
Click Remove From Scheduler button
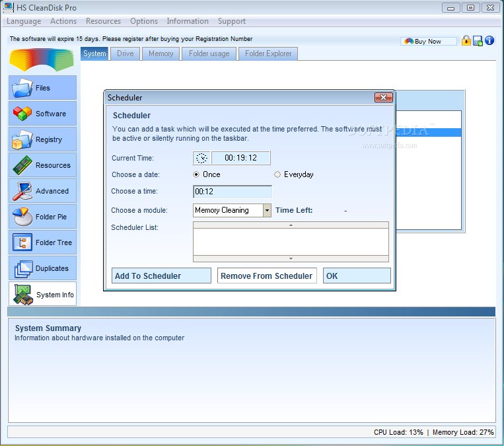click(267, 276)
